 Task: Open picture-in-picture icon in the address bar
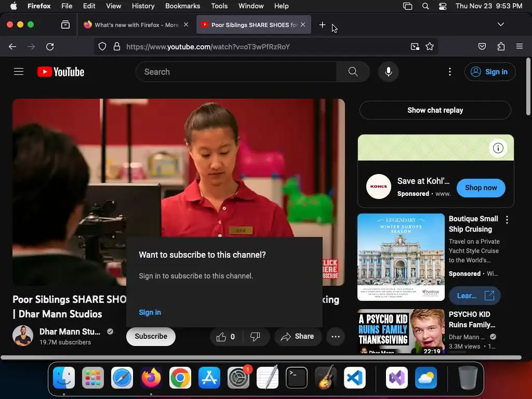coord(415,46)
